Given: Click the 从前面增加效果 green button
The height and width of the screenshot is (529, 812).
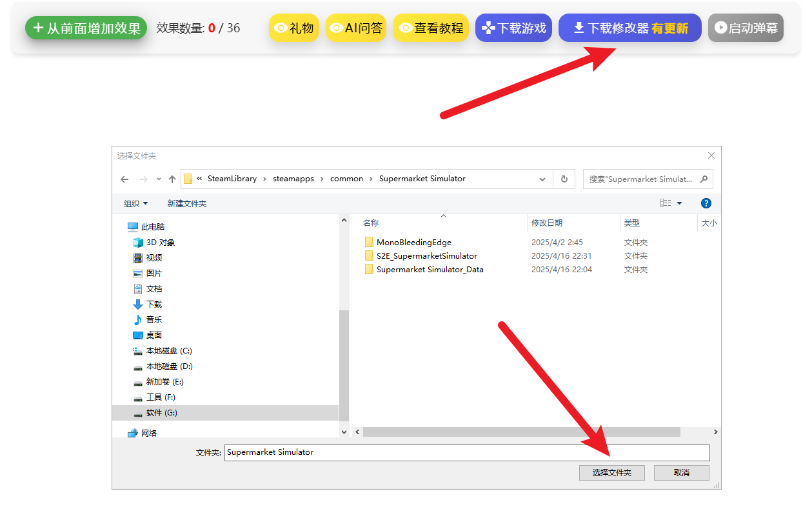Looking at the screenshot, I should pos(86,28).
